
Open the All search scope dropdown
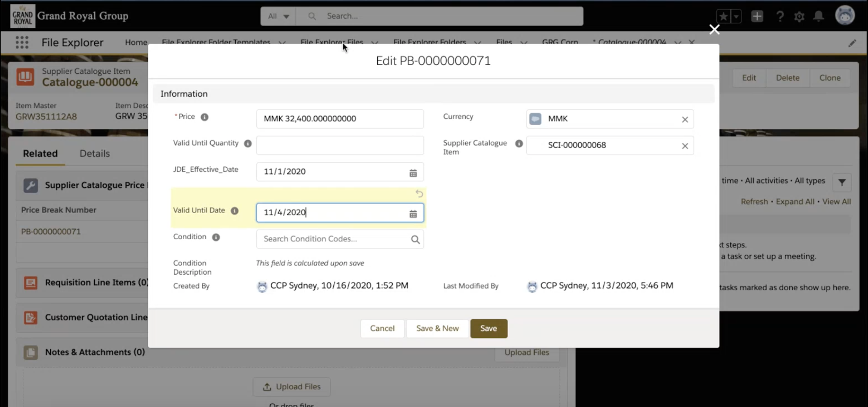(278, 16)
